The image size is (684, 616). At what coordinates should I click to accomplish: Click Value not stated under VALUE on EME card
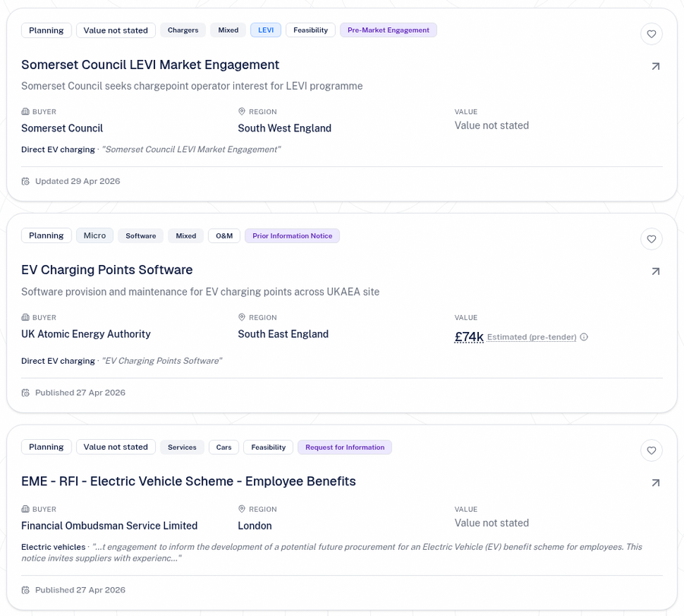(492, 523)
